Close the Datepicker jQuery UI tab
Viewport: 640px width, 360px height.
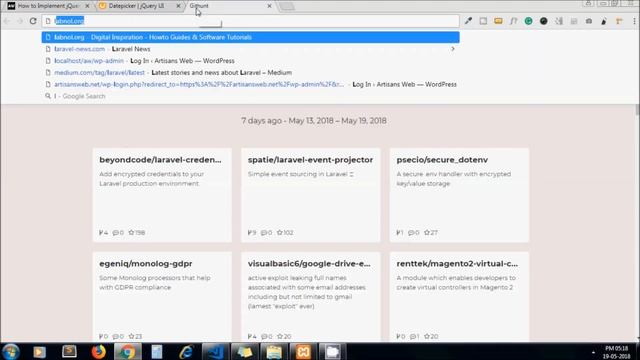click(x=178, y=6)
